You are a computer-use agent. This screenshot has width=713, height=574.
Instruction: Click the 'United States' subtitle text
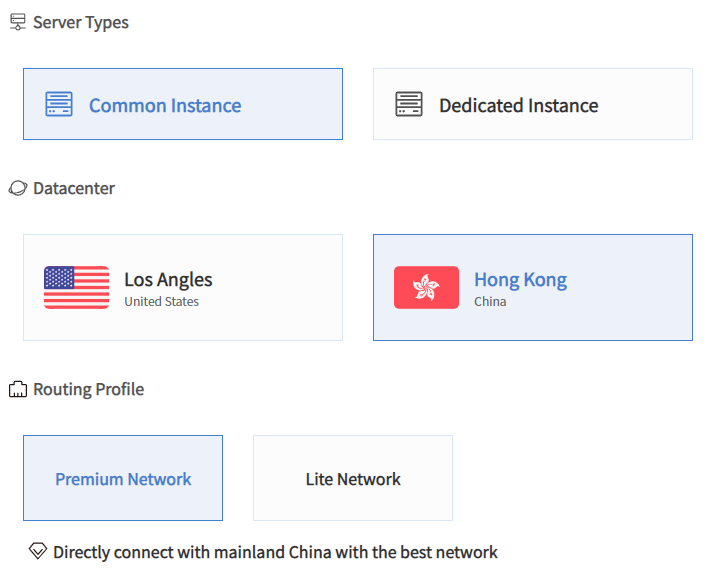[x=161, y=301]
